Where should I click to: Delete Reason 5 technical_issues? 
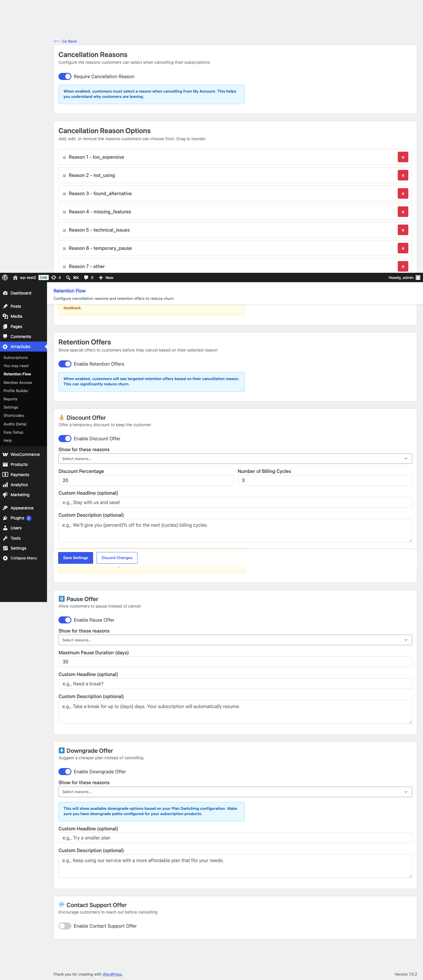(x=403, y=230)
